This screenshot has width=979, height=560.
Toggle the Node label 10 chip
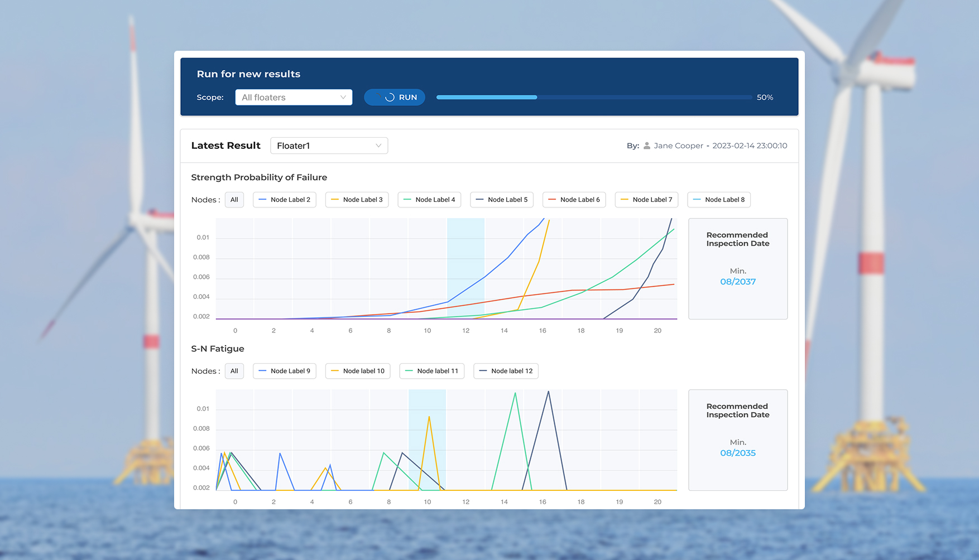(358, 371)
